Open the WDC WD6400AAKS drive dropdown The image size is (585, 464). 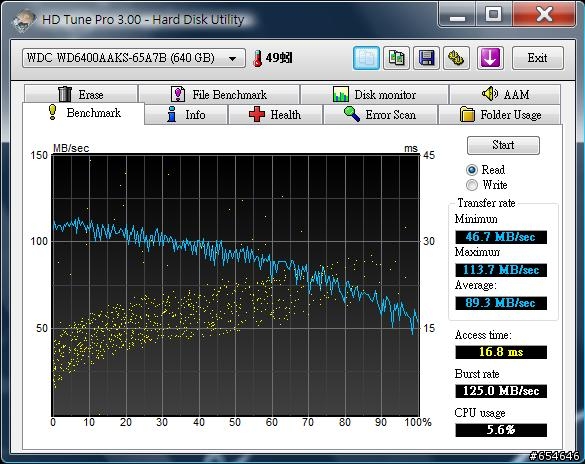[x=134, y=58]
